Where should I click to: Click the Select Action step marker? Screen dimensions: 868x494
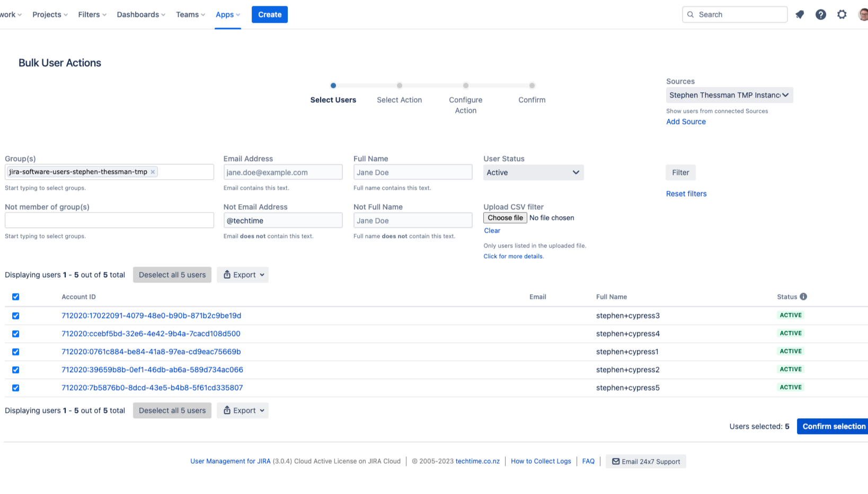(x=400, y=85)
